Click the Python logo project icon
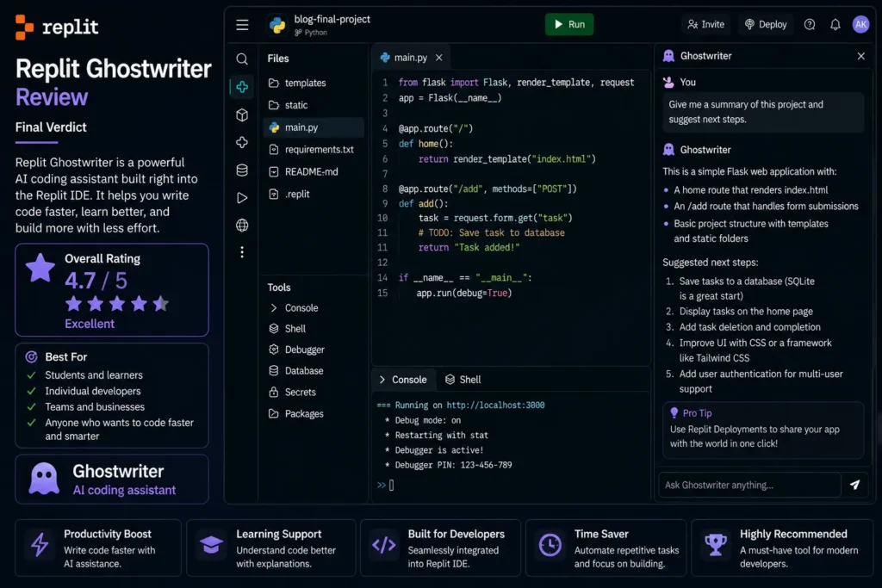Image resolution: width=882 pixels, height=588 pixels. (x=277, y=25)
